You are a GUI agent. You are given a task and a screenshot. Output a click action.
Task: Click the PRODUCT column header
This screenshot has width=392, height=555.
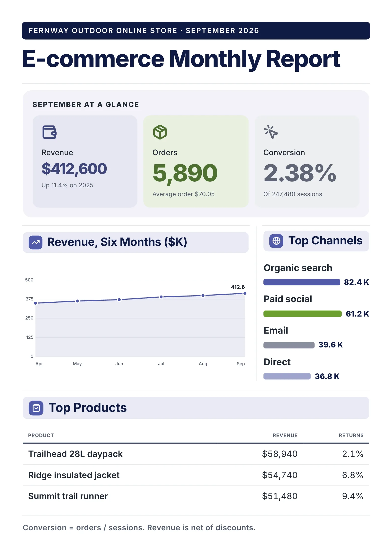coord(41,435)
